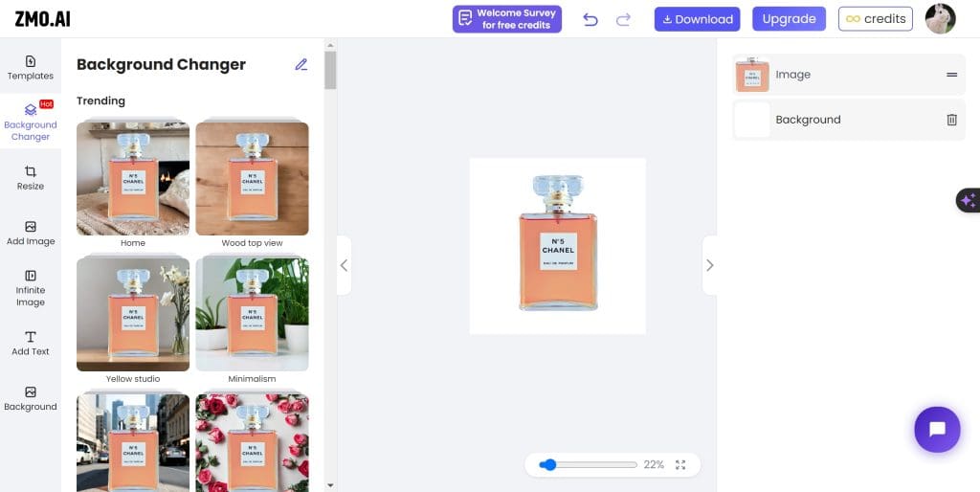Click the Upgrade button
The height and width of the screenshot is (492, 980).
click(789, 19)
